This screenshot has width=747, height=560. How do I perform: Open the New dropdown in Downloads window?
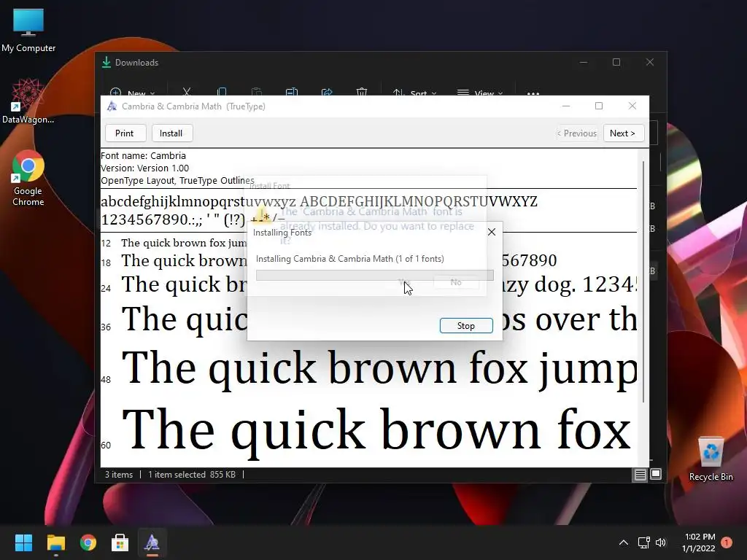[x=133, y=93]
